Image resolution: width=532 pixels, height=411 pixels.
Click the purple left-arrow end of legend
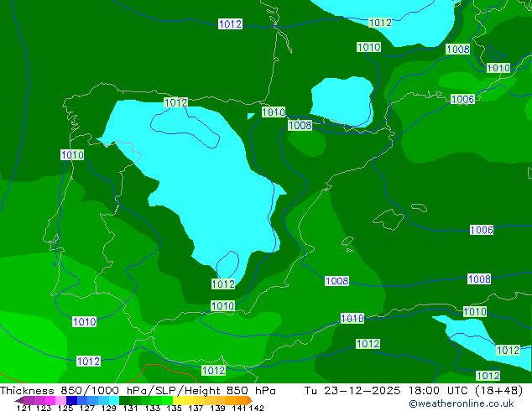click(18, 401)
